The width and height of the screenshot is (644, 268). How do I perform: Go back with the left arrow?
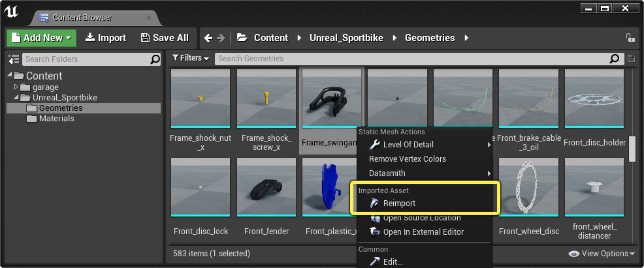click(208, 38)
